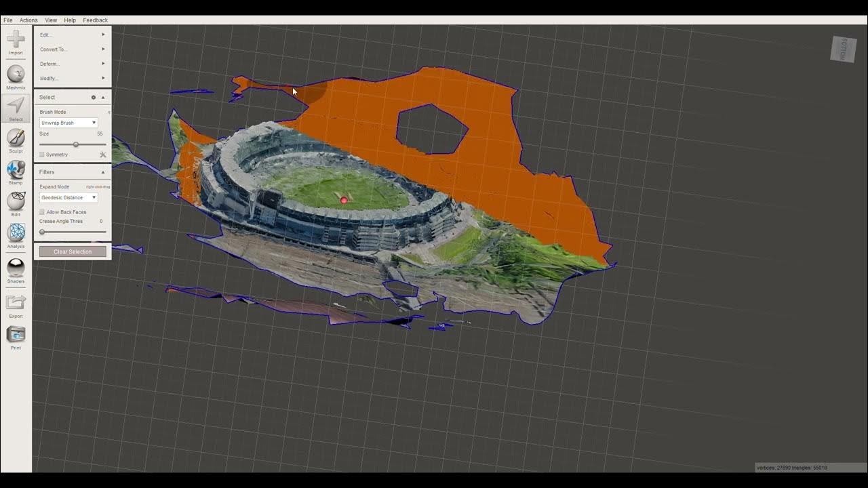Open the Export tool
This screenshot has width=868, height=488.
click(16, 306)
